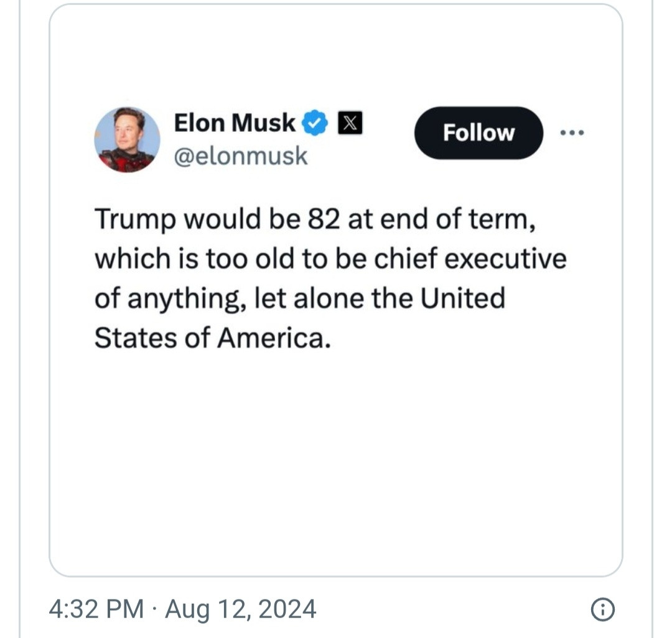Open the @elonmusk handle link
672x638 pixels.
[x=240, y=156]
